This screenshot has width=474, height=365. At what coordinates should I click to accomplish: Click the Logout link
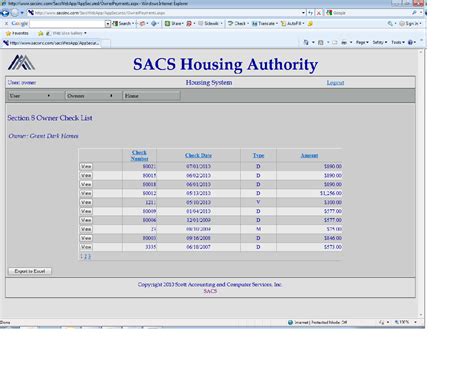pyautogui.click(x=335, y=83)
